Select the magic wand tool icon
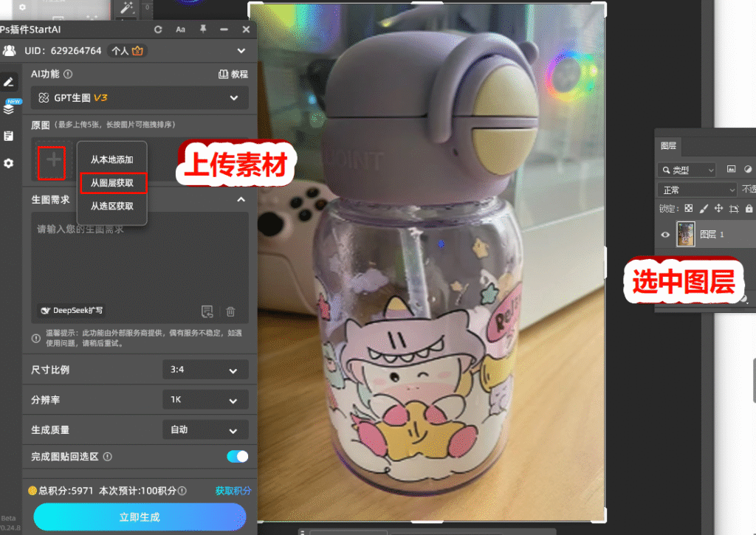 point(126,7)
